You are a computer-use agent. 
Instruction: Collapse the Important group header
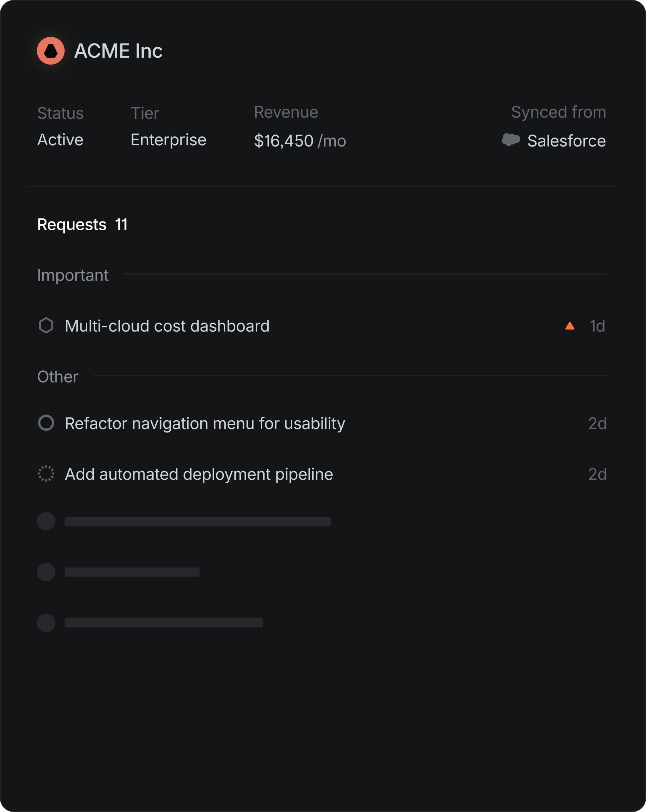click(x=73, y=275)
